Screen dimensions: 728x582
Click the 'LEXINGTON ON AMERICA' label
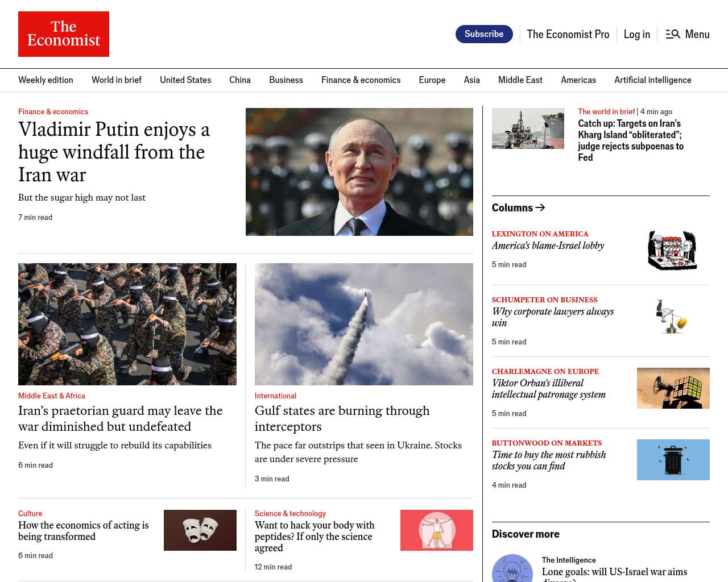540,234
